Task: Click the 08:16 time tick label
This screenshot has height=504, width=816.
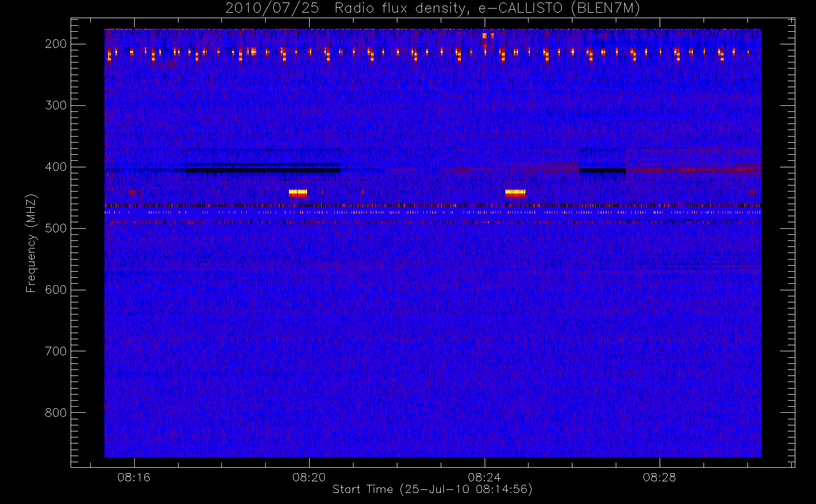Action: pyautogui.click(x=134, y=477)
